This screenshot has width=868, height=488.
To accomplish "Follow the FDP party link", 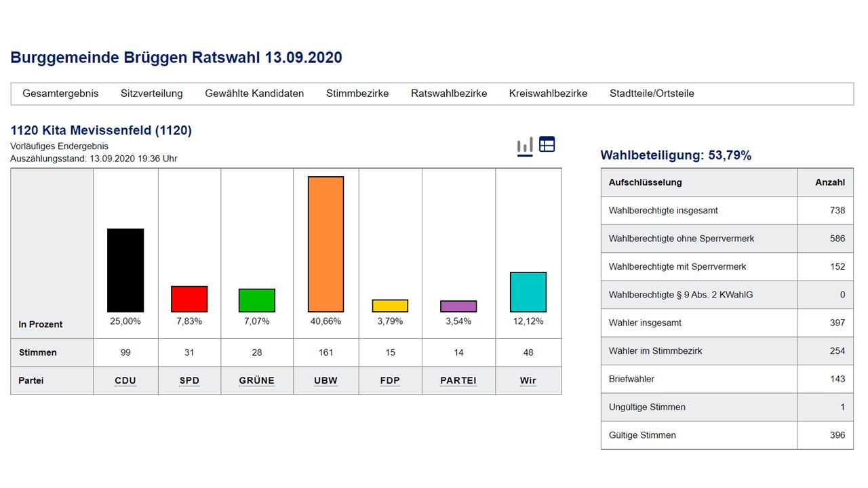I will click(390, 381).
